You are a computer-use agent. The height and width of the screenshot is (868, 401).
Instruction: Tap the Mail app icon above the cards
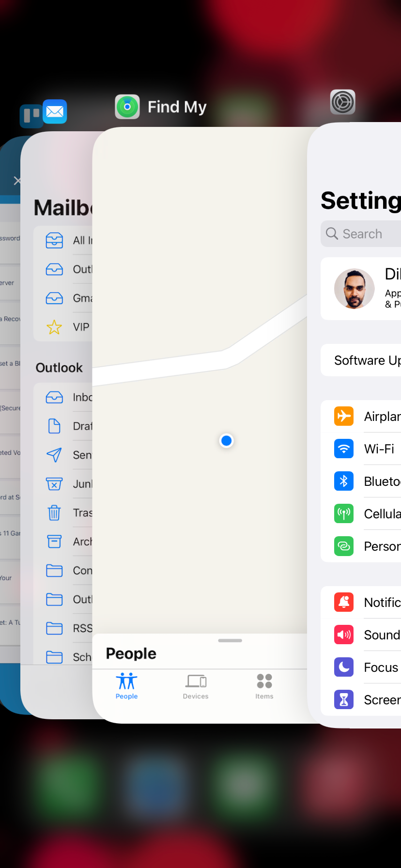(55, 111)
